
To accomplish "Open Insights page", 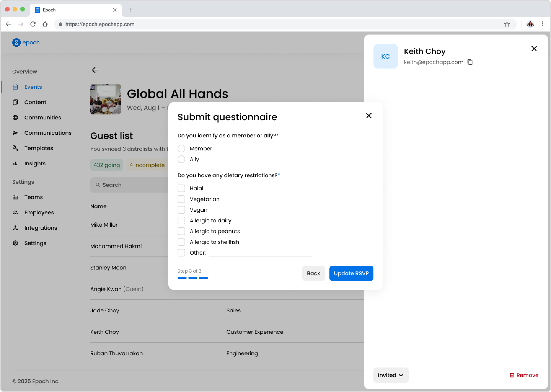I will [35, 163].
